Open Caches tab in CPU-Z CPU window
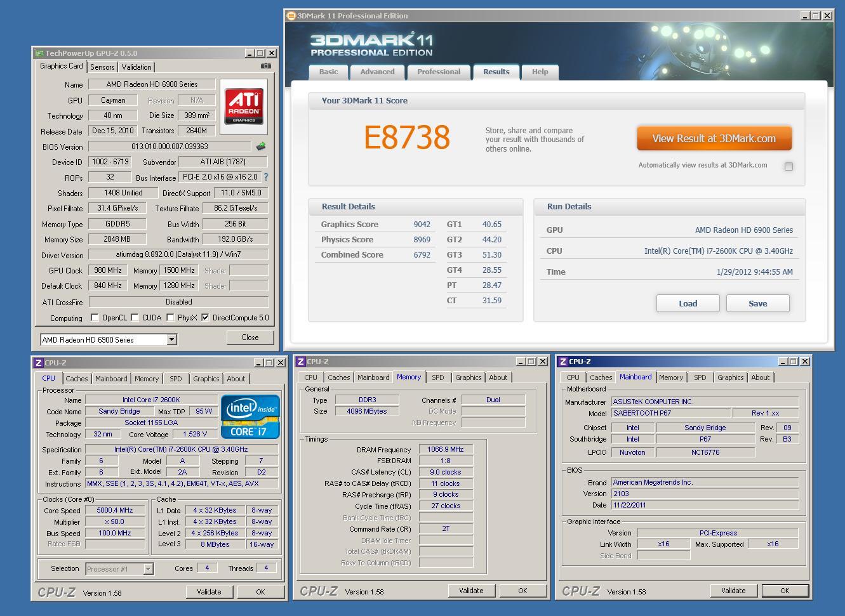845x616 pixels. (77, 379)
